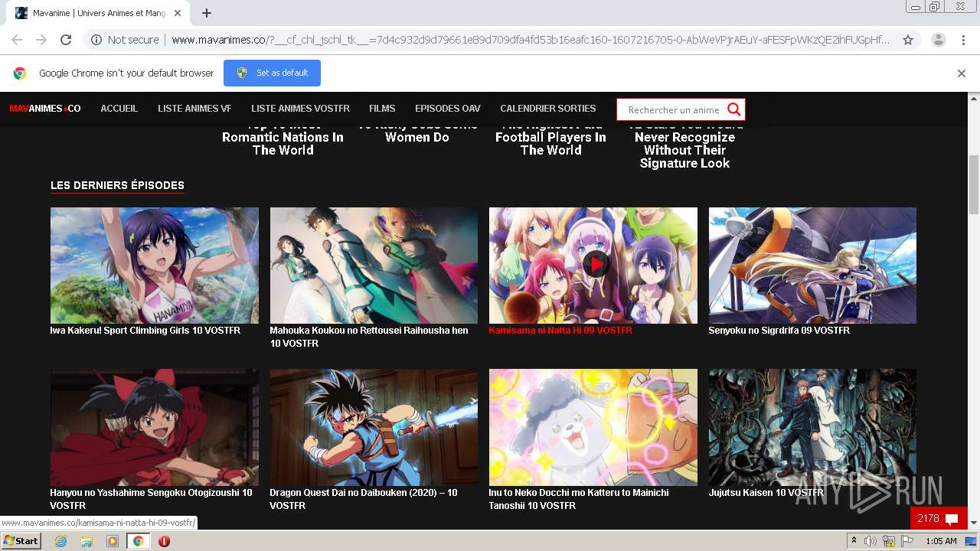The width and height of the screenshot is (980, 551).
Task: Click the Football Players In The World ad
Action: pos(550,138)
